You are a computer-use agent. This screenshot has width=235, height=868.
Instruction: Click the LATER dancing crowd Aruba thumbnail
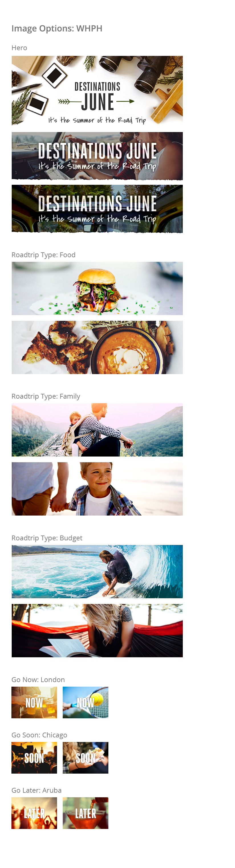coord(34,813)
